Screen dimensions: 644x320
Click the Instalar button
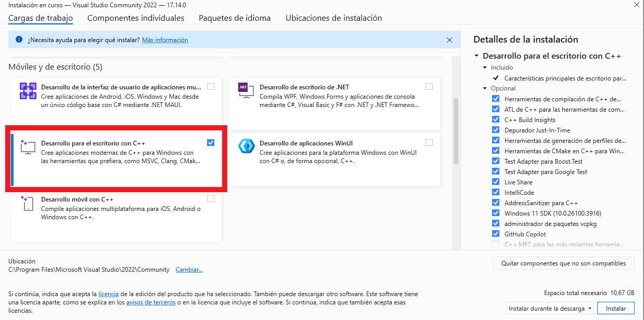[616, 308]
